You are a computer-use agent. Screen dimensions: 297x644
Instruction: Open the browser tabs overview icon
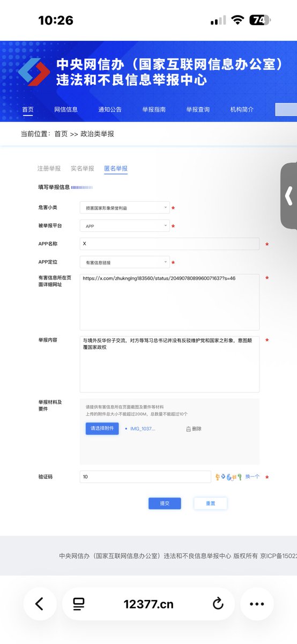tap(79, 604)
